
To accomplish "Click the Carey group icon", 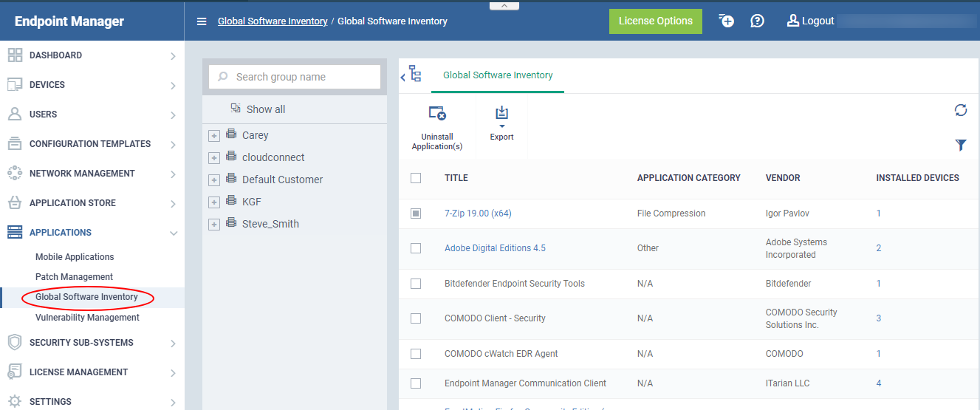I will click(231, 134).
